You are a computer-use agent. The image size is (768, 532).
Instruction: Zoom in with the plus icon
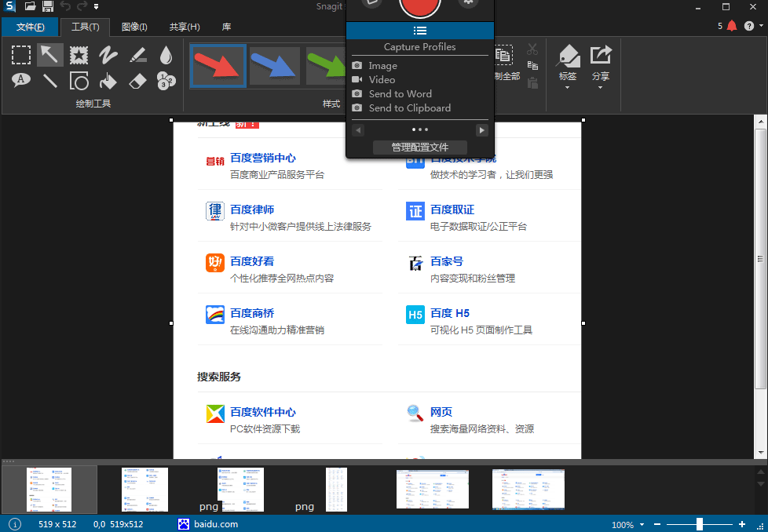click(742, 524)
